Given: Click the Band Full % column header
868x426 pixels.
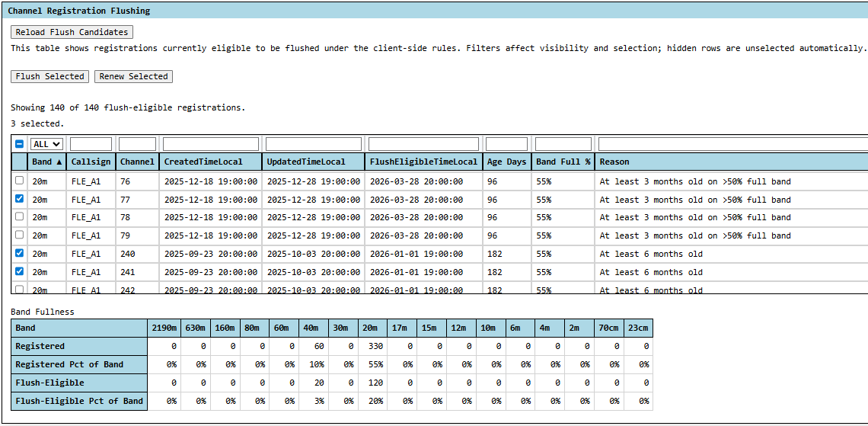Looking at the screenshot, I should [563, 162].
